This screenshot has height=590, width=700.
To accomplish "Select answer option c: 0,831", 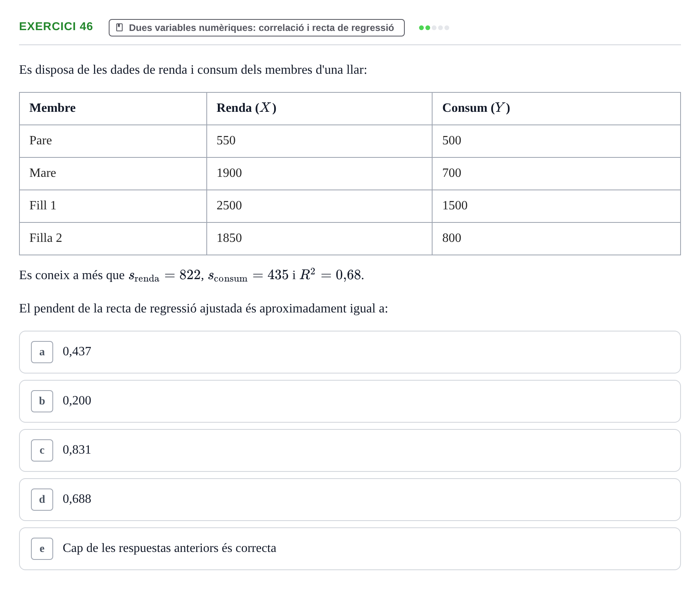I will pyautogui.click(x=350, y=450).
